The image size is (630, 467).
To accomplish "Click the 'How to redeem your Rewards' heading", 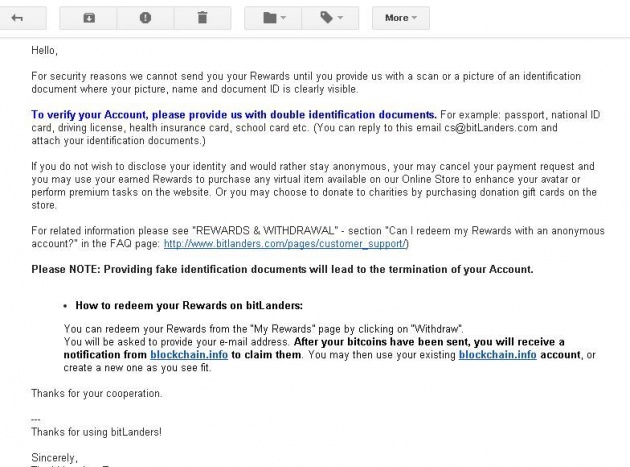I will tap(189, 305).
